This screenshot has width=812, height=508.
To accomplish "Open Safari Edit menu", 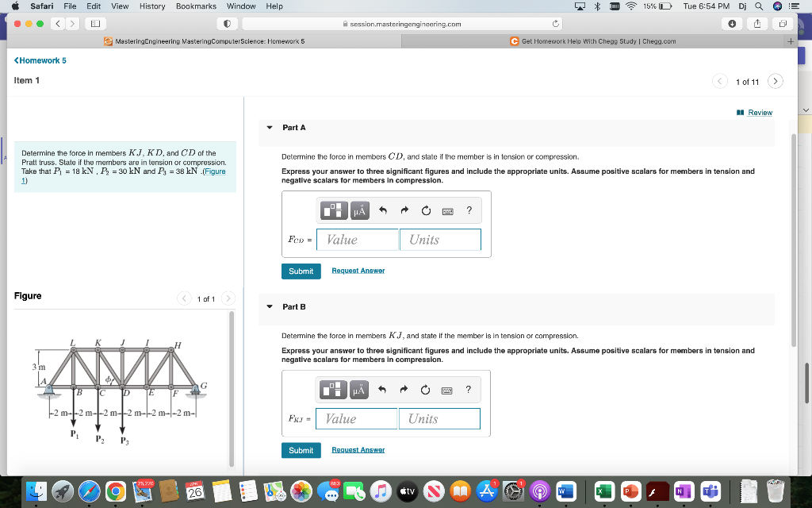I will (94, 6).
